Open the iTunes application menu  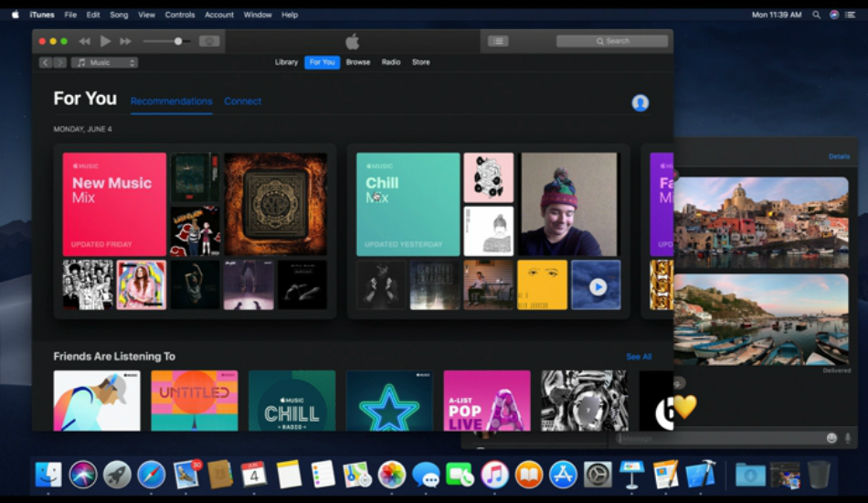[x=42, y=15]
